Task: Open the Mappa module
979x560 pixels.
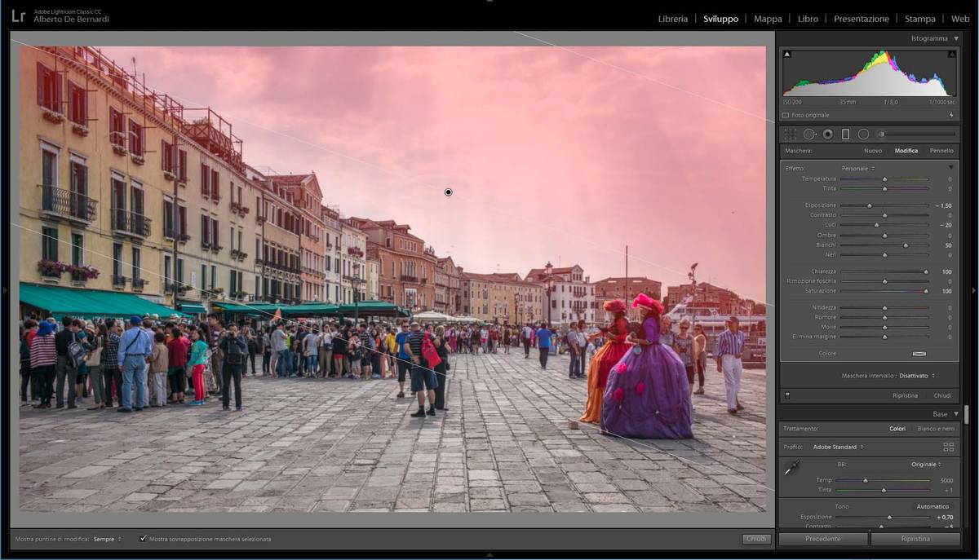Action: click(x=767, y=19)
